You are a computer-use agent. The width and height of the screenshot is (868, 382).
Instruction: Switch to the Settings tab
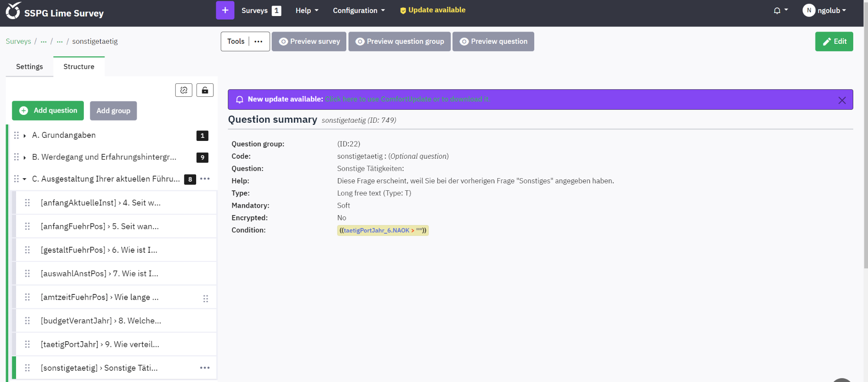click(30, 67)
